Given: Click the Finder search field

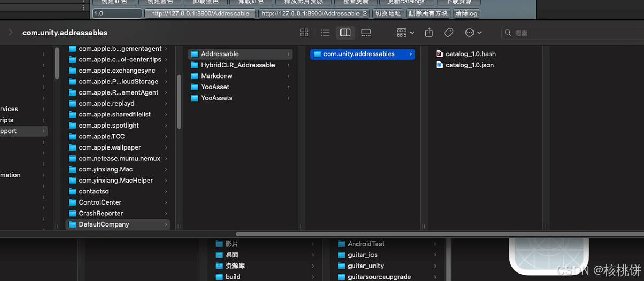Looking at the screenshot, I should pos(573,33).
